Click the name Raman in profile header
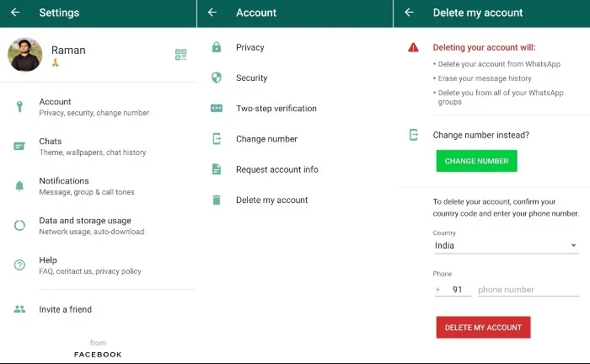Screen dimensions: 590x364 click(x=68, y=50)
